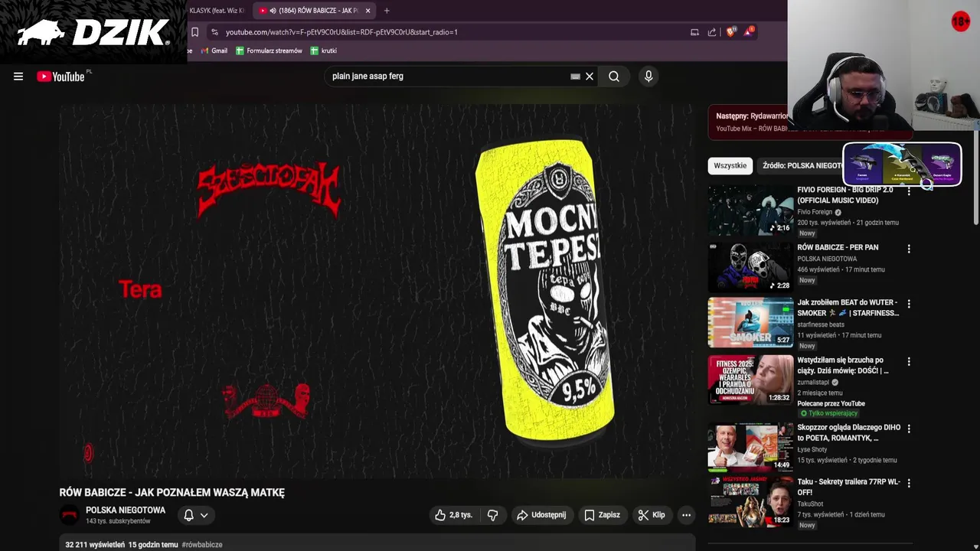The image size is (980, 551).
Task: Open more actions under the video
Action: click(x=686, y=515)
